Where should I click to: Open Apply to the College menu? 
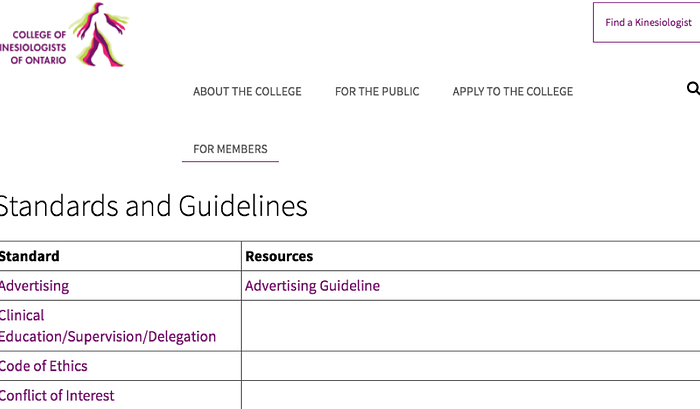[x=512, y=92]
